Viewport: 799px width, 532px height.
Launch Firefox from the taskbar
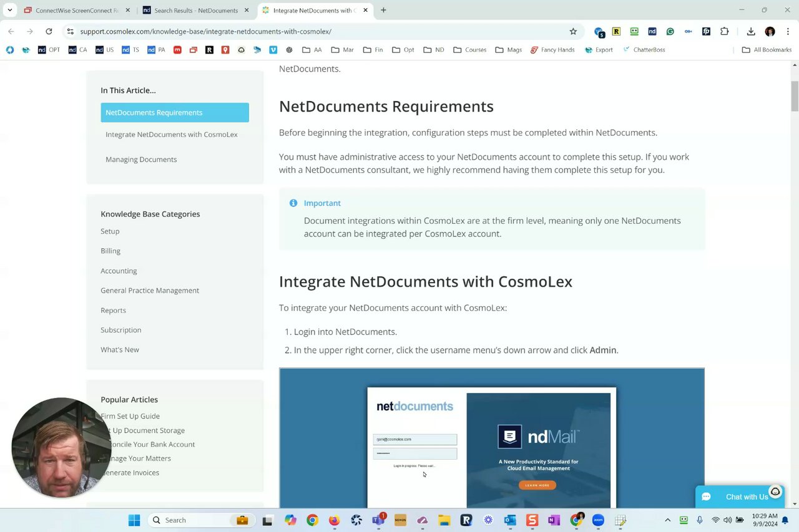(x=334, y=520)
